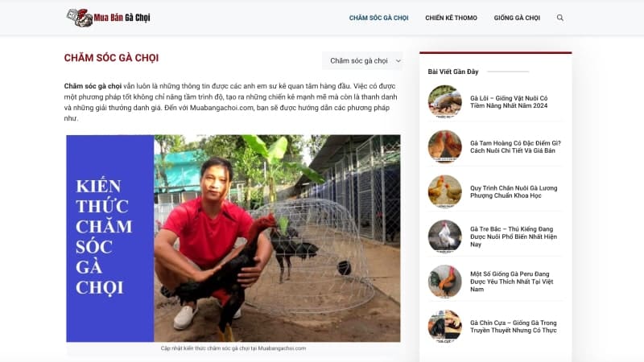Go to Chiến Kê Thomo menu
Screen dimensions: 644x362
451,18
